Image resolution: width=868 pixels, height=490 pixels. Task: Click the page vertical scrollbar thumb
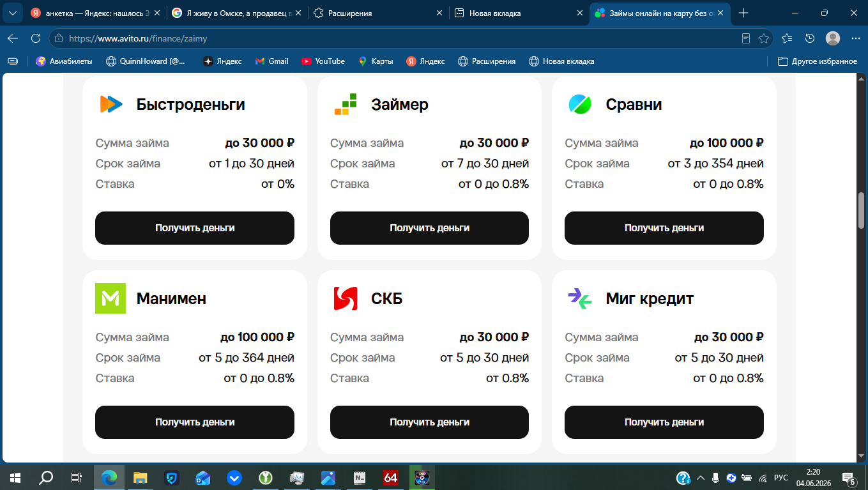click(x=861, y=210)
